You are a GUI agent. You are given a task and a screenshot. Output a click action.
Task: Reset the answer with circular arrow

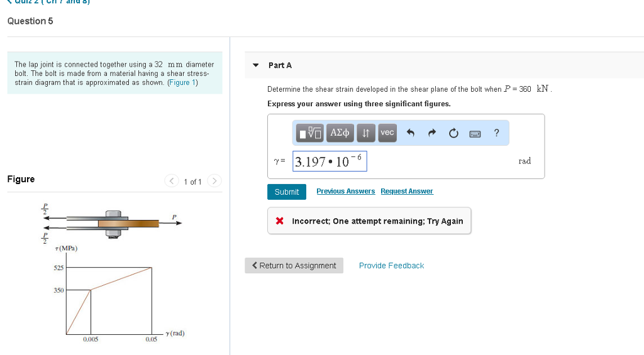click(455, 133)
